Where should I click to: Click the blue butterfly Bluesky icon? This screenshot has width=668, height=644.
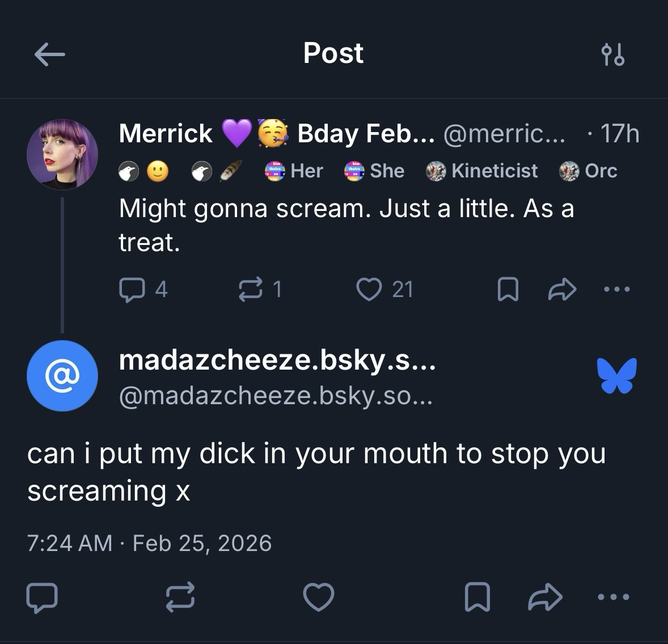(616, 375)
